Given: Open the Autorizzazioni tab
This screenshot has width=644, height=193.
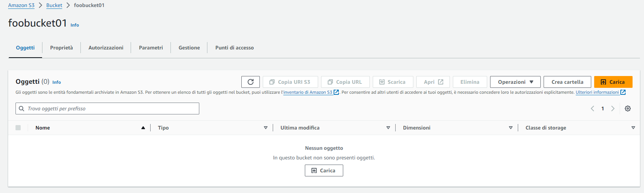Looking at the screenshot, I should [x=106, y=48].
